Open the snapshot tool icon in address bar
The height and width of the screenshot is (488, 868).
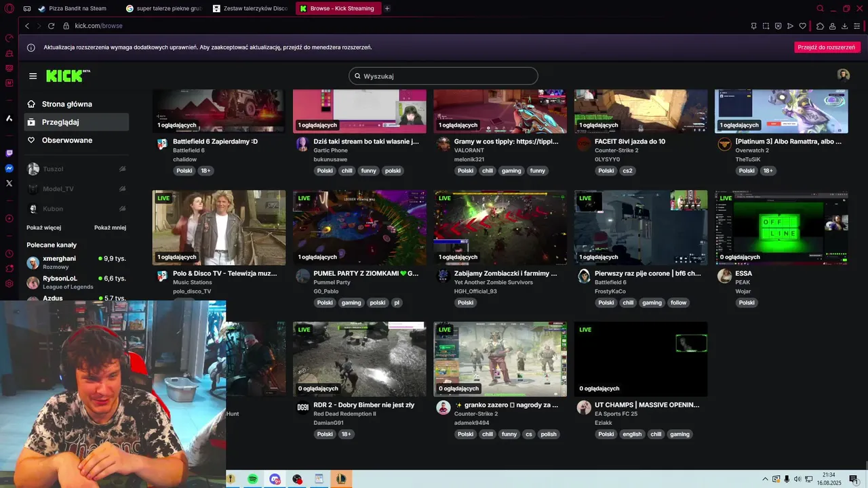click(x=766, y=26)
